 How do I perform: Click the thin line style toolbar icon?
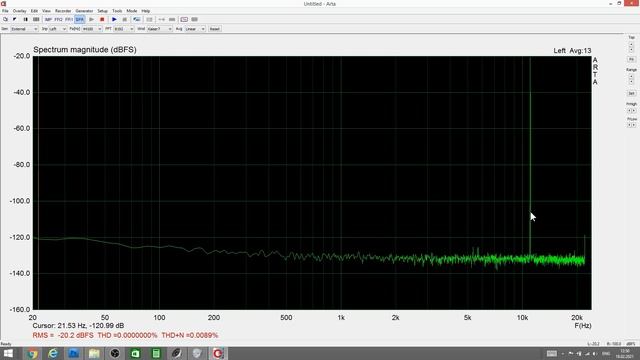click(x=162, y=19)
